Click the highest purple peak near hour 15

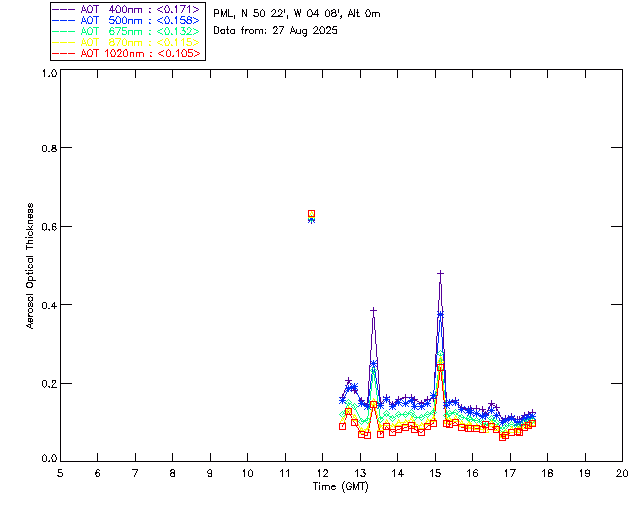[x=440, y=274]
